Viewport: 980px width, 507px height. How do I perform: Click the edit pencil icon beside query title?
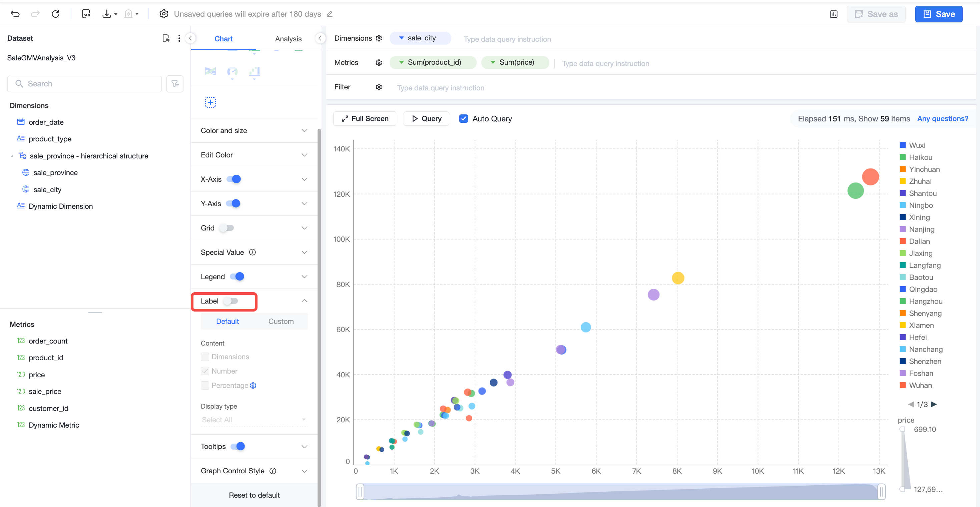click(330, 14)
